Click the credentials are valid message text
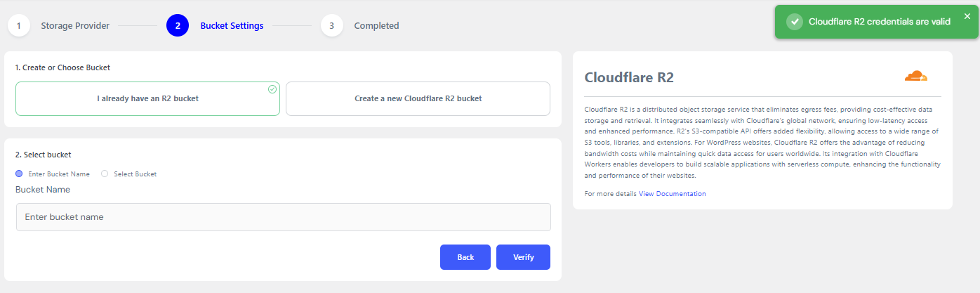Viewport: 980px width, 293px height. 879,22
